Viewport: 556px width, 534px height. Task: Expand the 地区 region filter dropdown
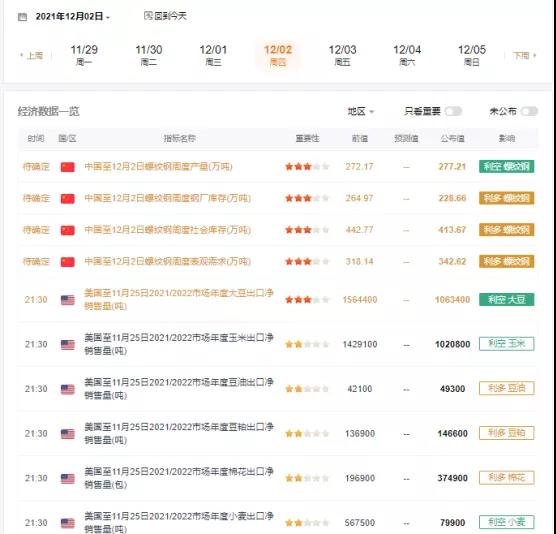coord(361,111)
